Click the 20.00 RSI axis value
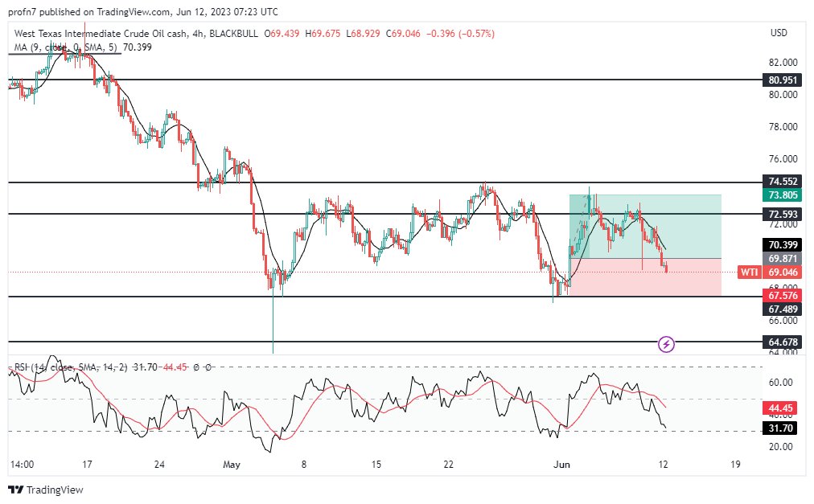Image resolution: width=814 pixels, height=504 pixels. pyautogui.click(x=780, y=446)
